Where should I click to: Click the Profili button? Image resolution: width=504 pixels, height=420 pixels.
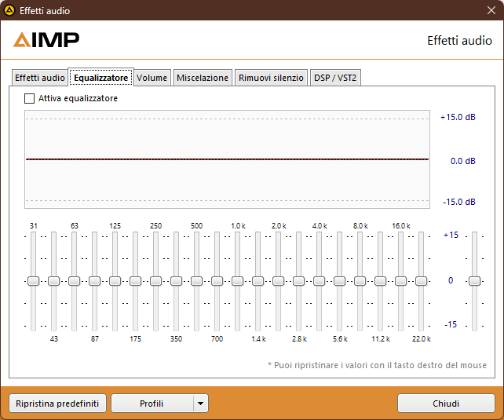coord(152,404)
